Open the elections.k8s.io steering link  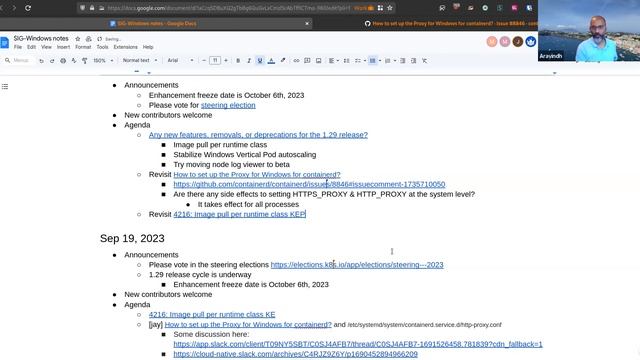[x=357, y=264]
